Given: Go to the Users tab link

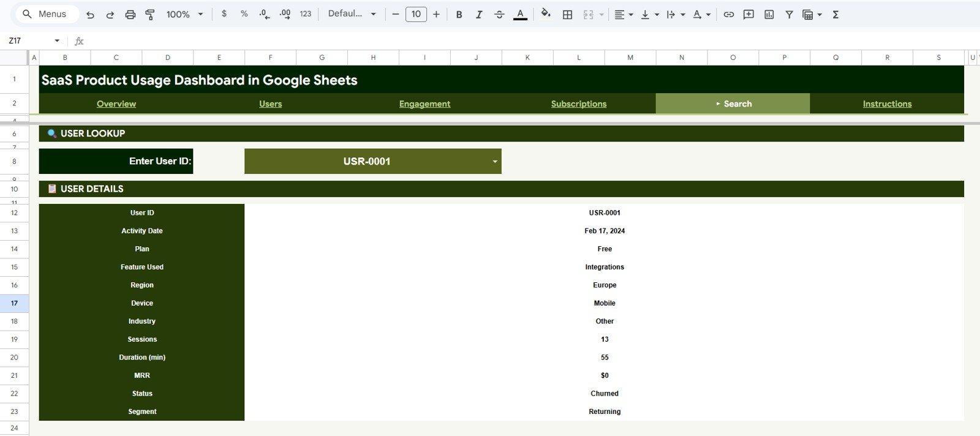Looking at the screenshot, I should [x=270, y=104].
